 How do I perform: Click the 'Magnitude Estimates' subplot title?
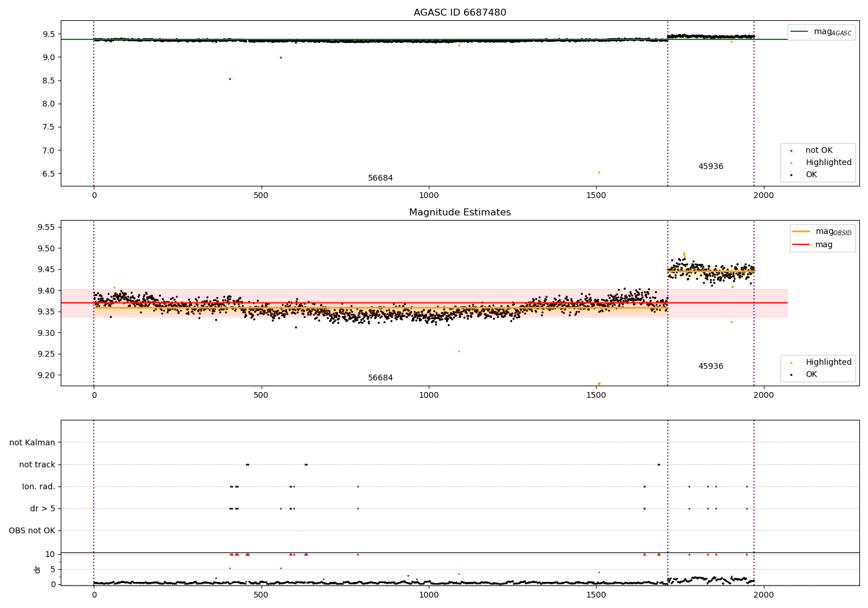(459, 213)
